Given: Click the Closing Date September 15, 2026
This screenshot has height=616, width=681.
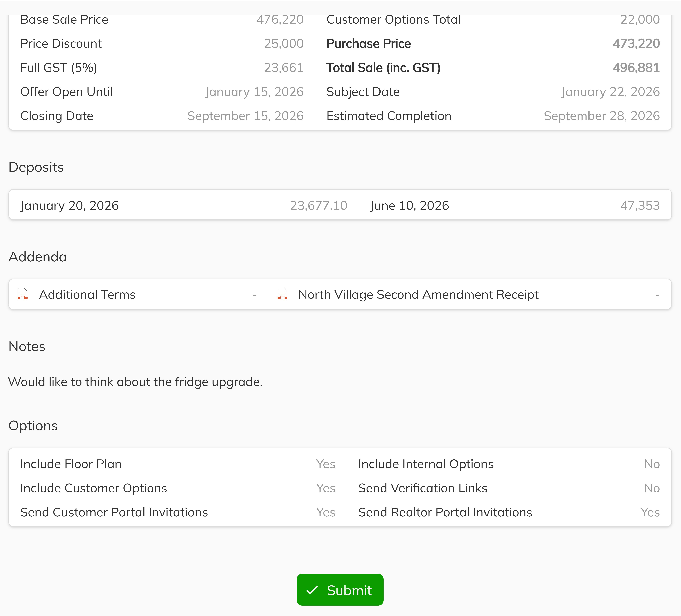Looking at the screenshot, I should pos(246,116).
